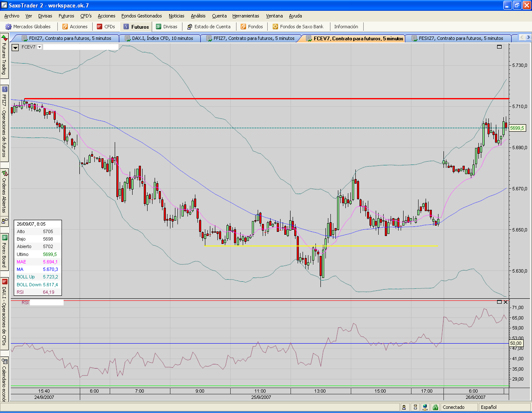This screenshot has width=532, height=413.
Task: Select the Divisas toolbar button
Action: 166,27
